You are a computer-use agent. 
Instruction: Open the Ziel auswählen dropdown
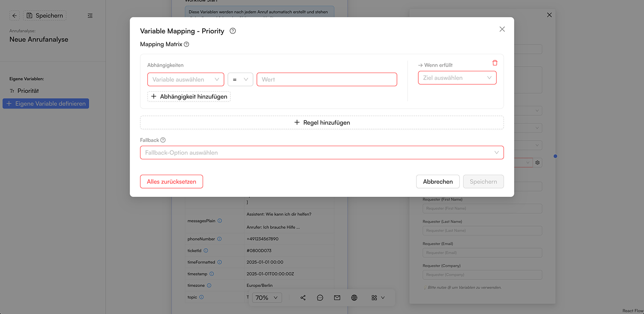457,78
